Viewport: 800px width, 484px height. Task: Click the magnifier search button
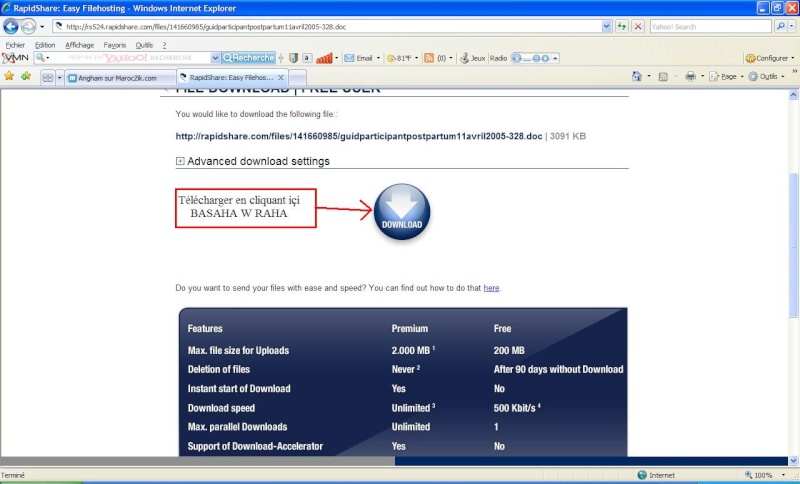tap(780, 27)
